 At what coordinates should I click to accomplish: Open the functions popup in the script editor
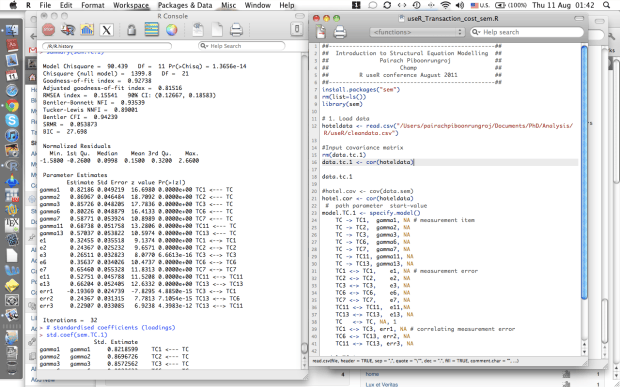coord(417,32)
